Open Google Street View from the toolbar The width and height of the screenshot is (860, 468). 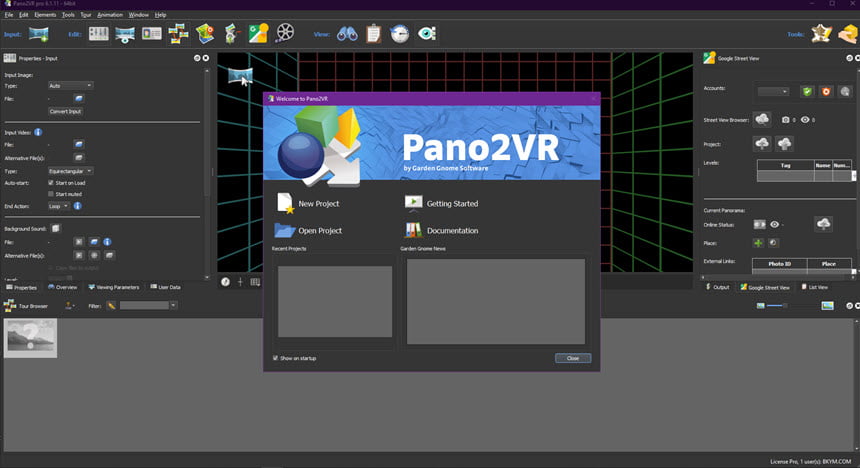(258, 34)
